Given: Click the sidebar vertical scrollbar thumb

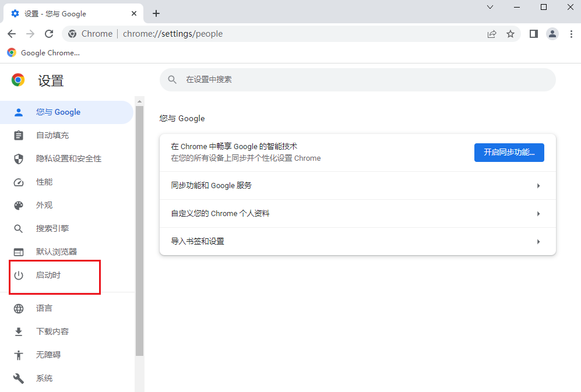Looking at the screenshot, I should [x=139, y=231].
